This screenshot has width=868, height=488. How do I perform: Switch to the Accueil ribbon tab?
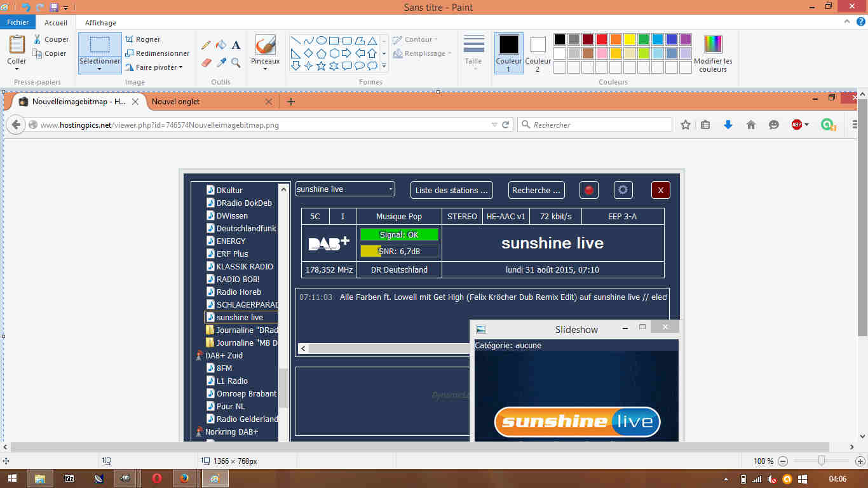pos(56,22)
